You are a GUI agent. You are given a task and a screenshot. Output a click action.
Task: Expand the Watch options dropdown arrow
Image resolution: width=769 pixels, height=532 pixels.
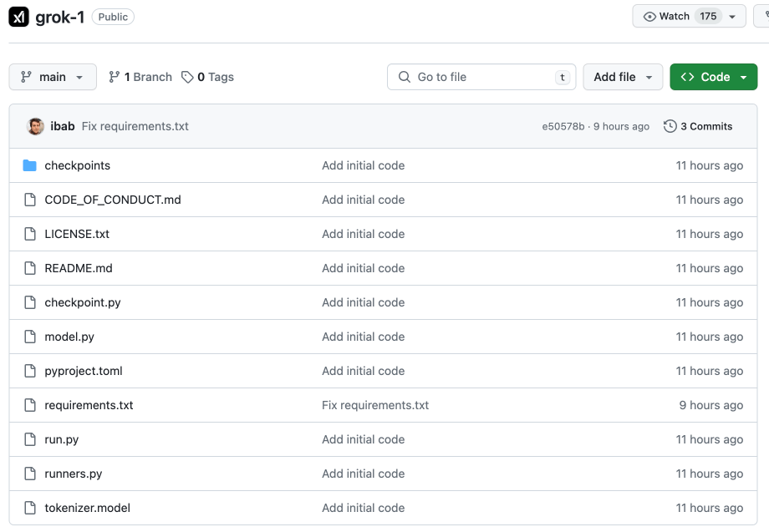pos(733,17)
